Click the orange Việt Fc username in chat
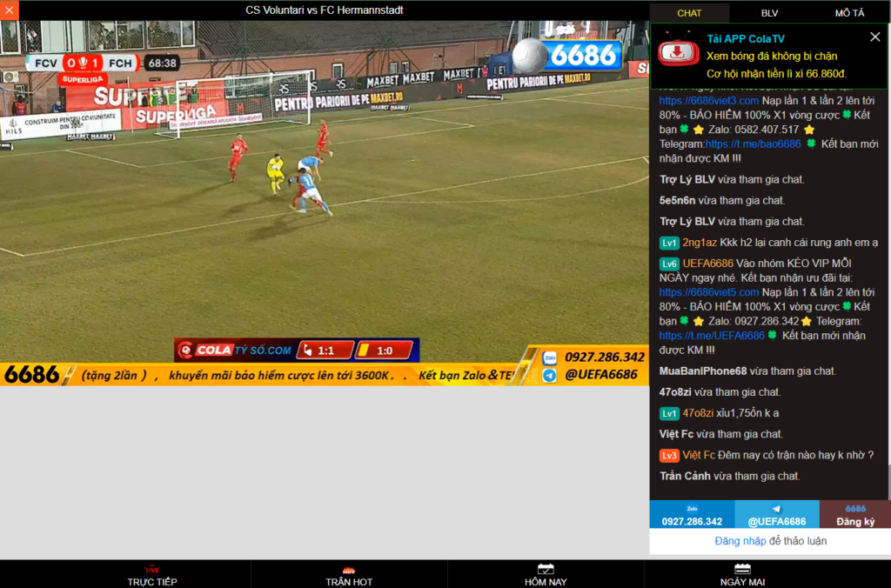The height and width of the screenshot is (588, 891). click(x=699, y=455)
